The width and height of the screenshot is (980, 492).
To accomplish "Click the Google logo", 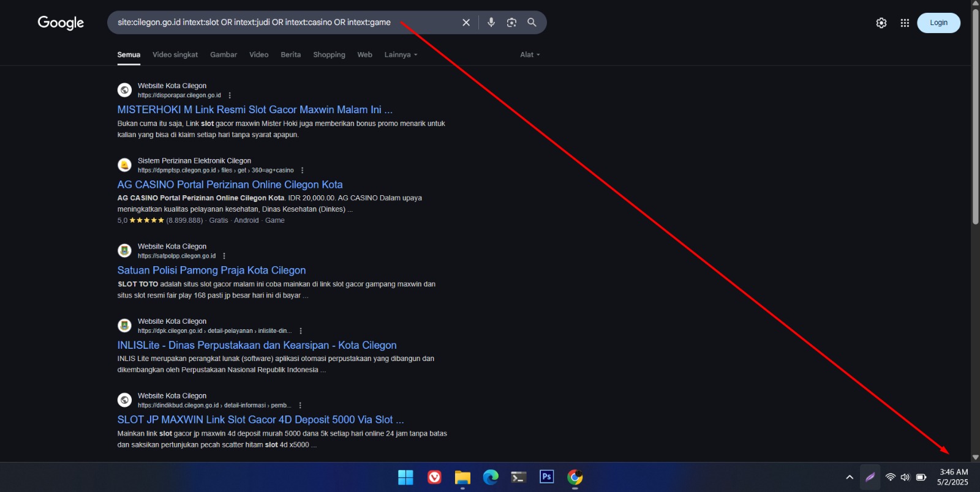I will point(61,23).
